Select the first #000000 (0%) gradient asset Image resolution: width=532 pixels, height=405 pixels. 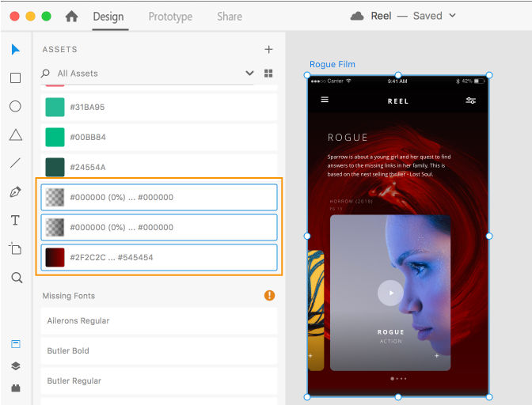[159, 197]
